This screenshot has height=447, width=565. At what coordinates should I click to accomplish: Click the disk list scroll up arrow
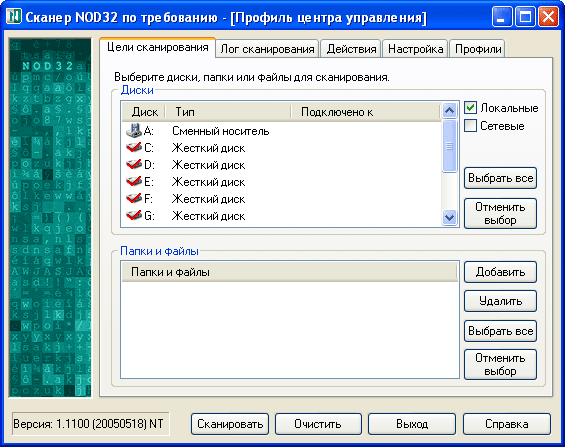(x=449, y=110)
